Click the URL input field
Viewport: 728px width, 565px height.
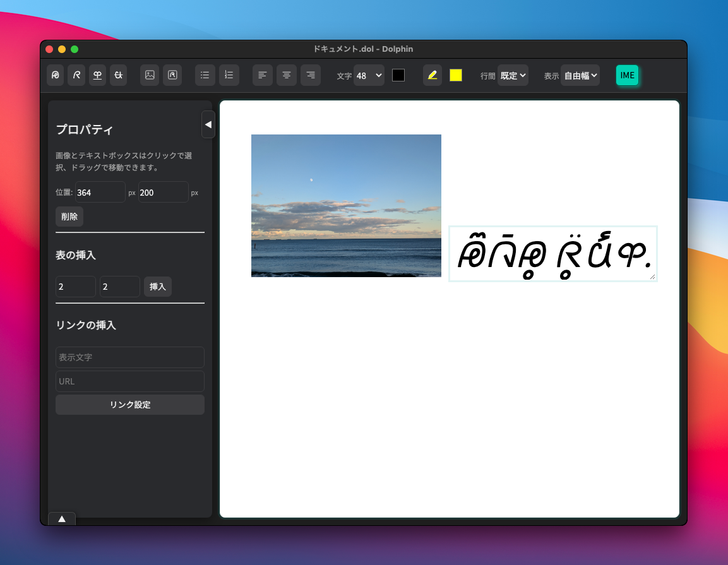(x=130, y=381)
